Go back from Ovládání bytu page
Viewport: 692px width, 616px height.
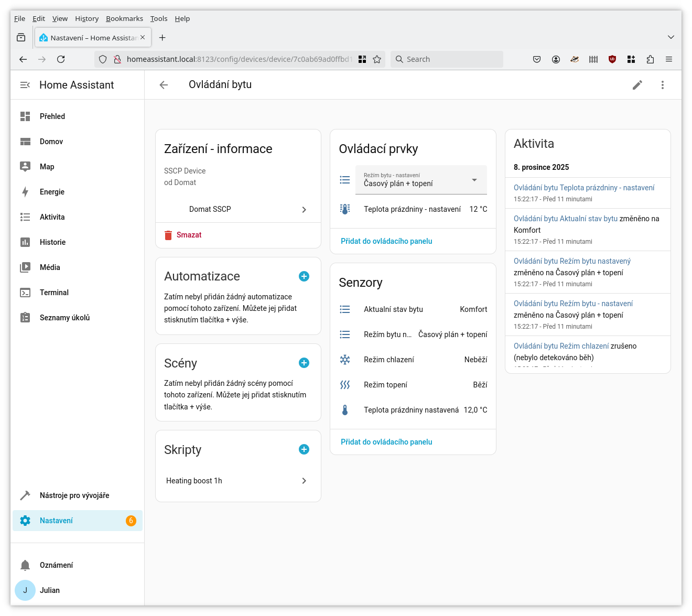pyautogui.click(x=164, y=85)
